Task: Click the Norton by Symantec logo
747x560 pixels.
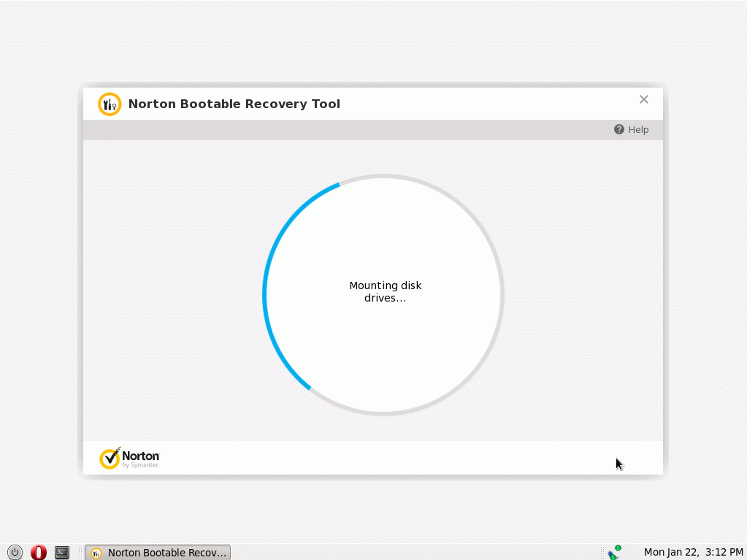Action: tap(129, 458)
